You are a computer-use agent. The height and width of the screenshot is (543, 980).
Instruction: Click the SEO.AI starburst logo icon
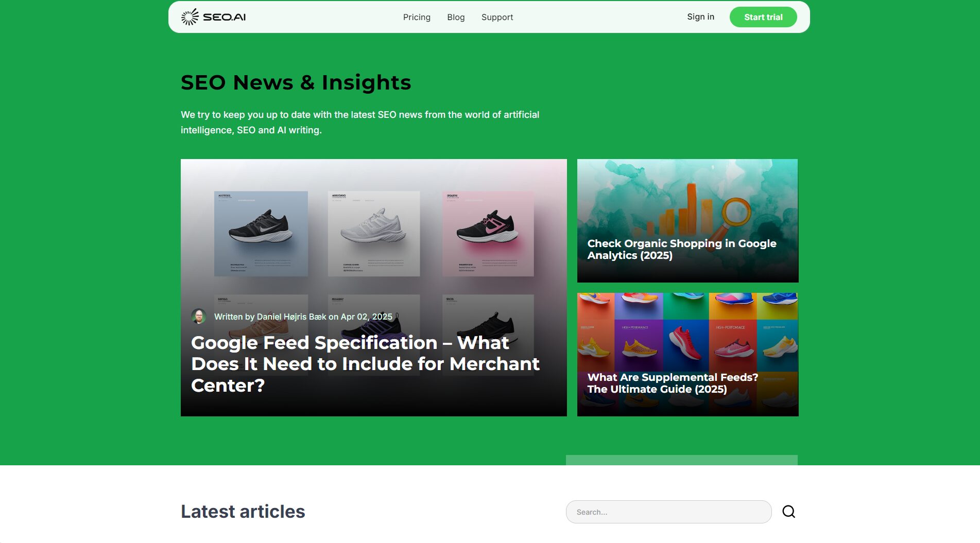190,17
